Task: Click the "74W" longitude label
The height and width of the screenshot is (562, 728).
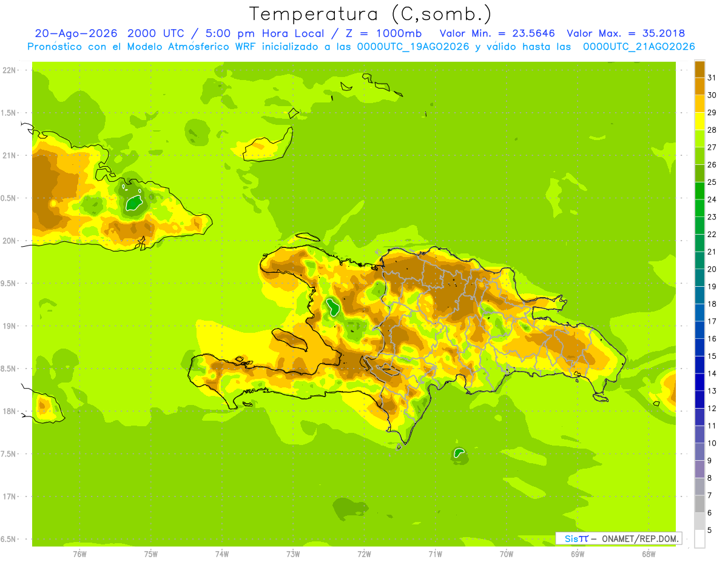Action: point(221,554)
